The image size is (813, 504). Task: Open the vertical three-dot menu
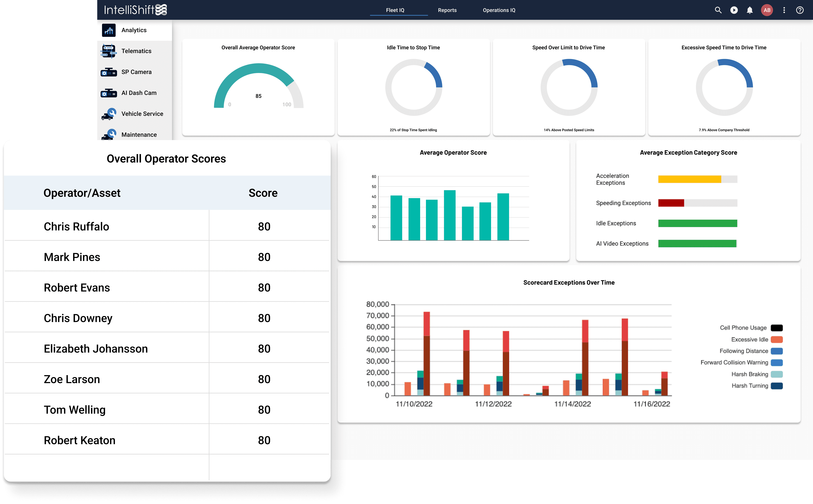(x=784, y=10)
